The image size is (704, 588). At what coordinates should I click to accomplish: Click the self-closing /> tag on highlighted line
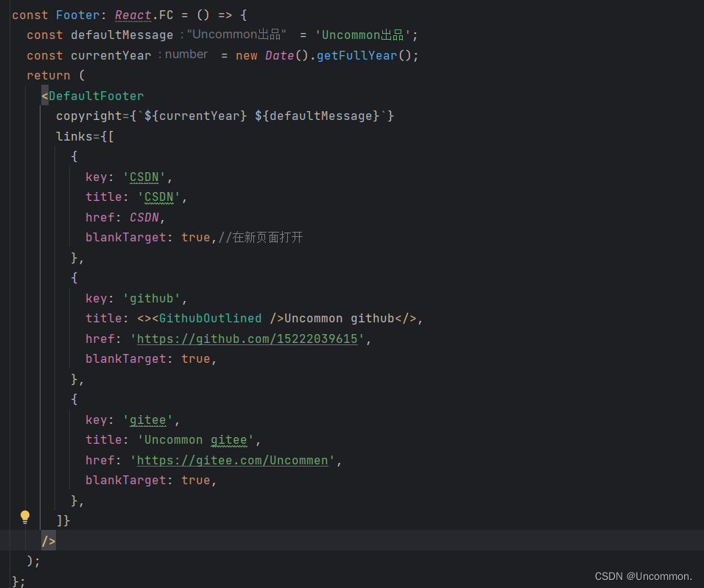pyautogui.click(x=49, y=541)
